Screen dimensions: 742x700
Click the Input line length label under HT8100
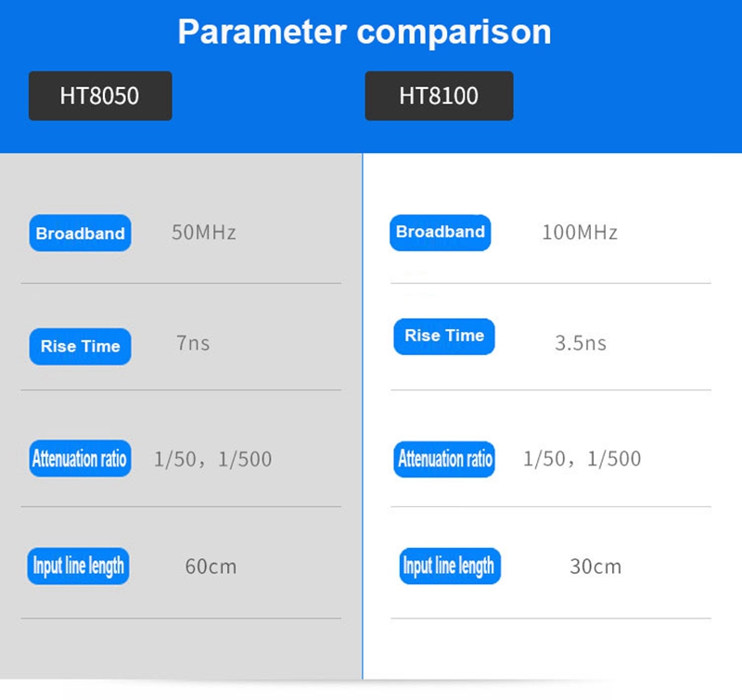tap(450, 566)
